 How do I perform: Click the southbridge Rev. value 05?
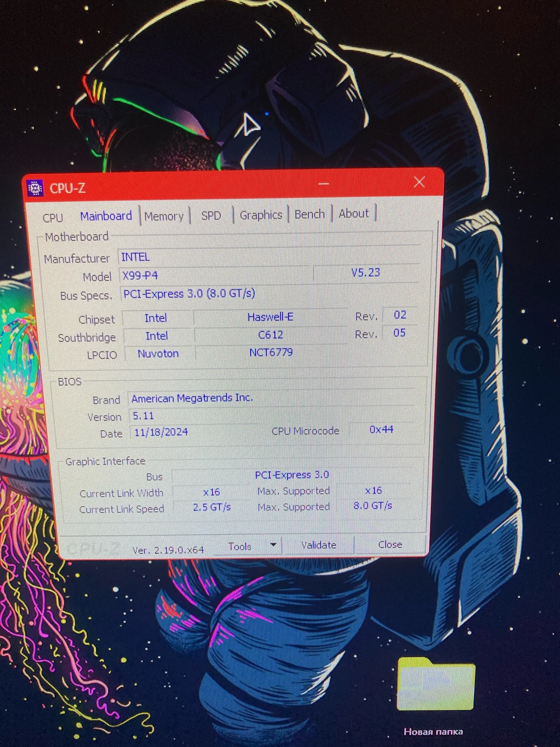(399, 333)
